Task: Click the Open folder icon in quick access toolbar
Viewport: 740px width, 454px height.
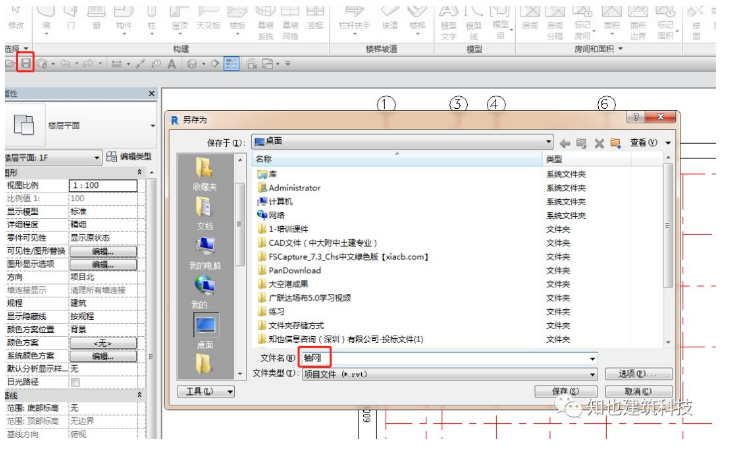Action: pos(9,63)
